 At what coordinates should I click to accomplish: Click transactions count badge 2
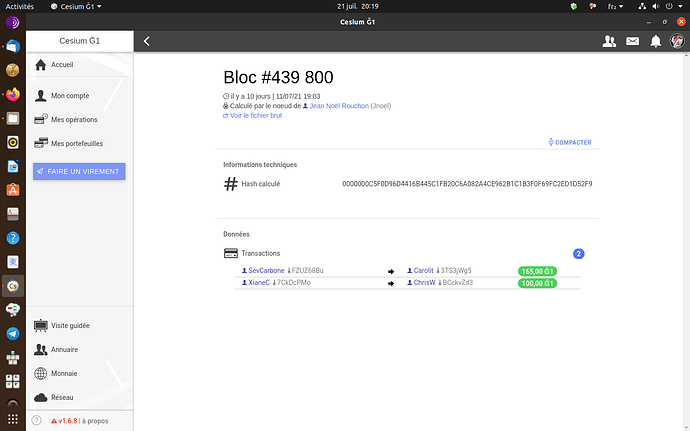[578, 254]
